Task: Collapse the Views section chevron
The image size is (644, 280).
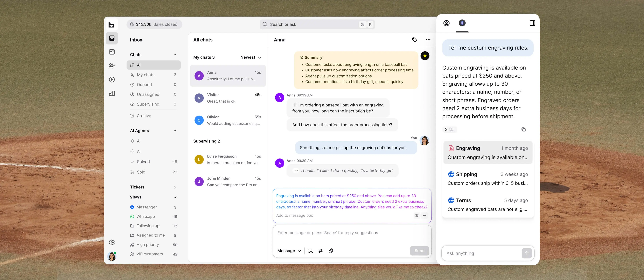Action: coord(175,197)
